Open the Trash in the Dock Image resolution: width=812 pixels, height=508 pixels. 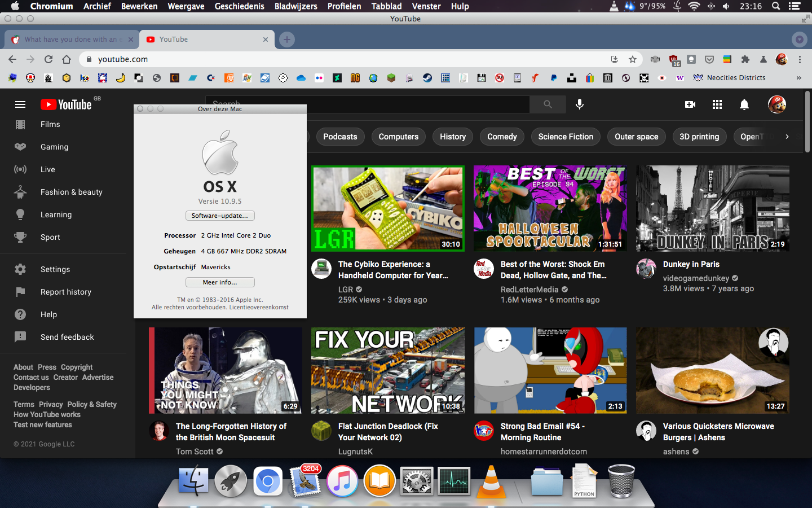click(x=621, y=481)
